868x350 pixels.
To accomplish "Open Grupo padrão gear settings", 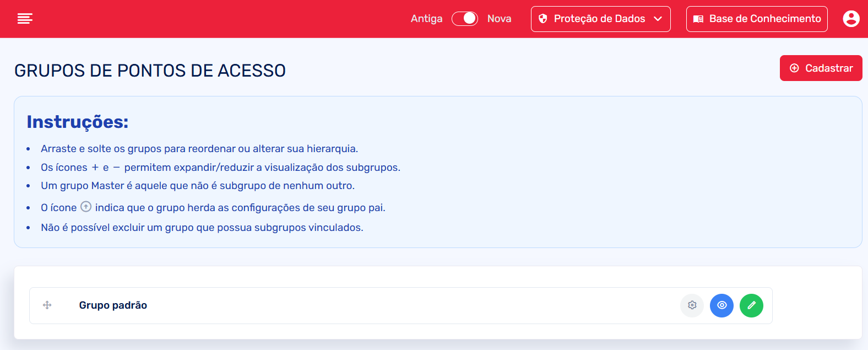I will point(692,305).
